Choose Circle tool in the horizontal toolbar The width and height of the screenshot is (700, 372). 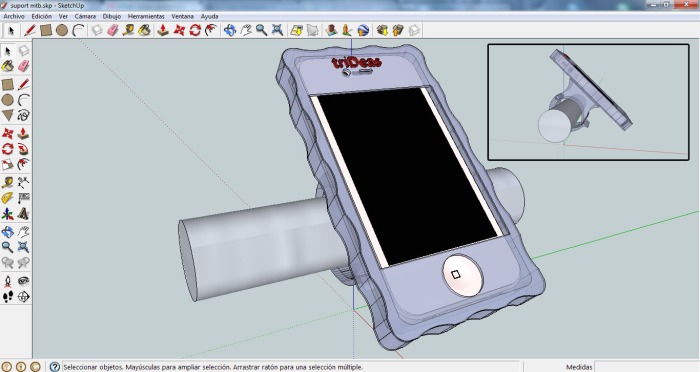[62, 30]
